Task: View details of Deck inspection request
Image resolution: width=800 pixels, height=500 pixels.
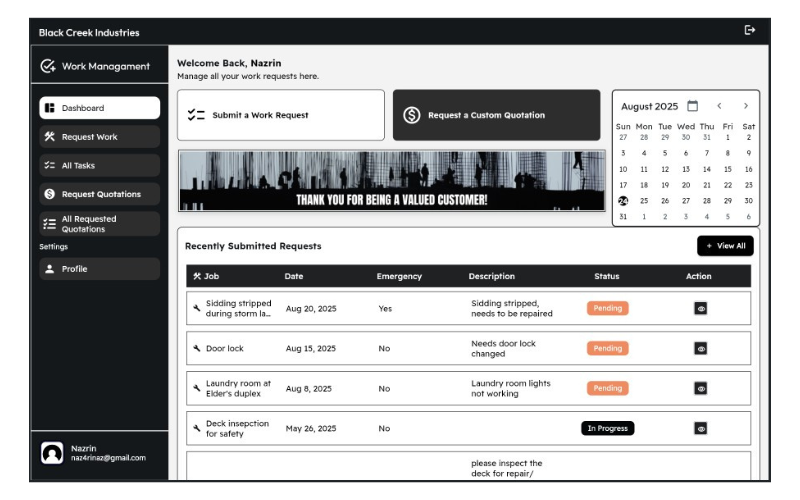Action: click(x=701, y=429)
